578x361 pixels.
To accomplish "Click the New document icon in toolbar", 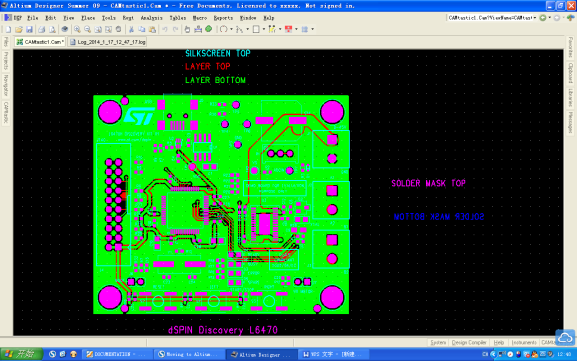I will point(8,29).
